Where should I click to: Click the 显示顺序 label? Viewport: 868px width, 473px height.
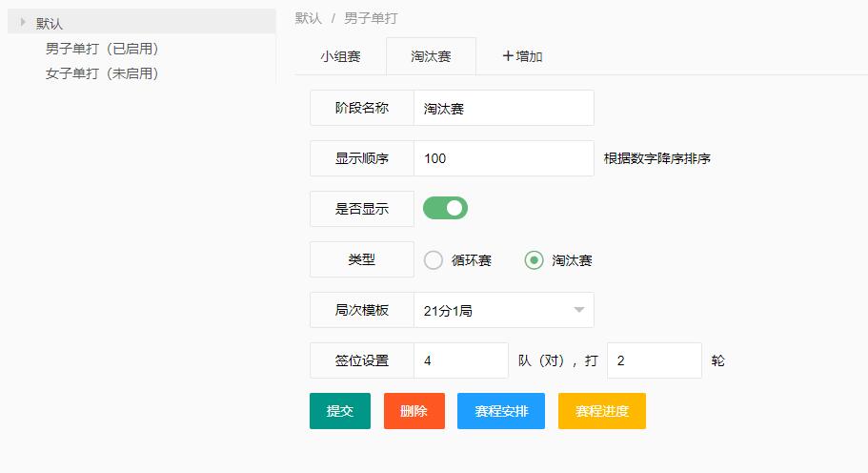[x=362, y=158]
